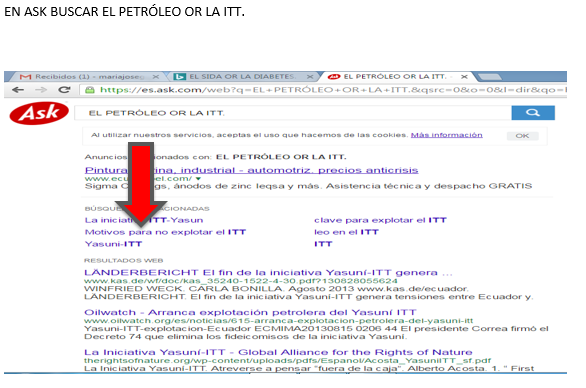Select the EL PETRÓLEO OR LA ITT tab
The width and height of the screenshot is (586, 388).
pyautogui.click(x=395, y=77)
